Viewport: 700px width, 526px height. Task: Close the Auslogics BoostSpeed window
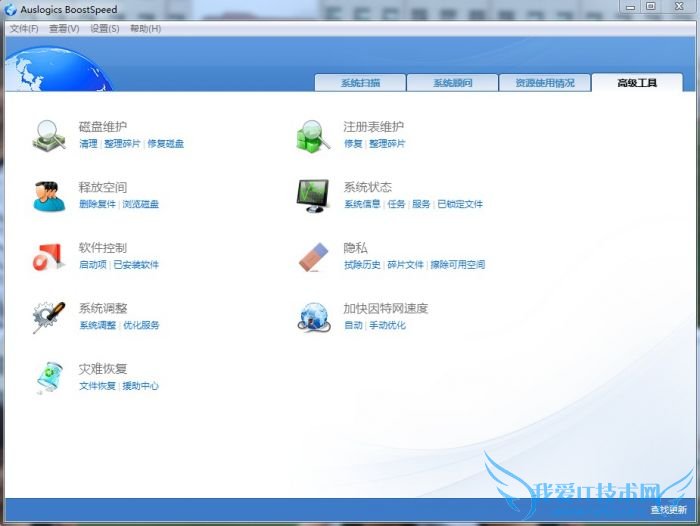(679, 7)
